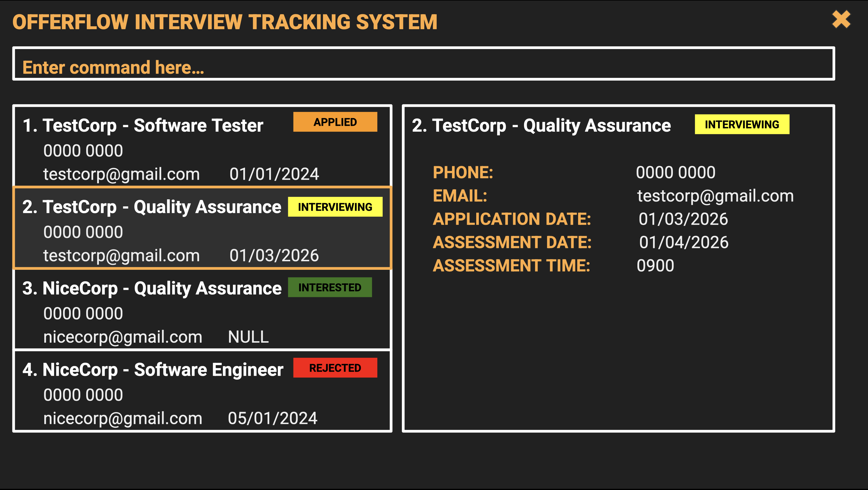Click the detail panel heading TestCorp - Quality Assurance
Screen dimensions: 868x490
541,126
